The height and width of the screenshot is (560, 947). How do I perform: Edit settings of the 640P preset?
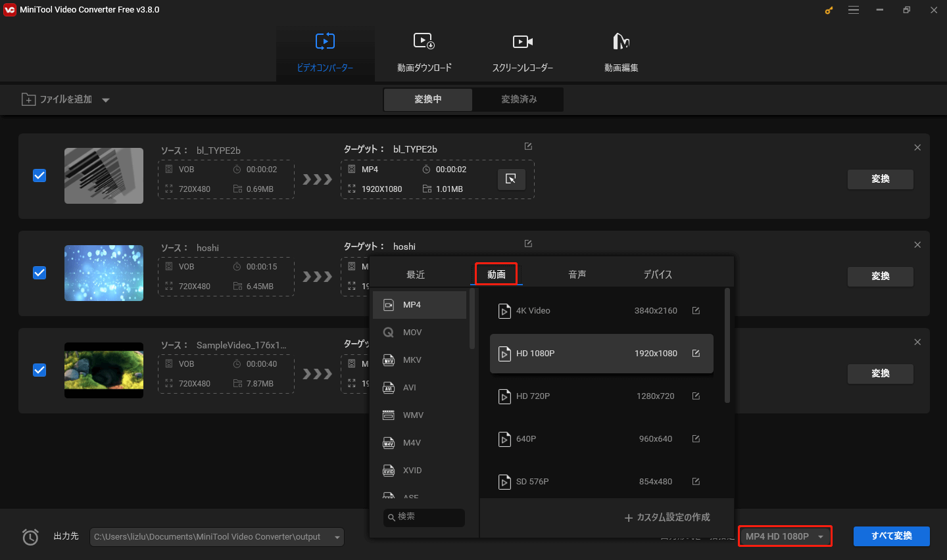(696, 438)
